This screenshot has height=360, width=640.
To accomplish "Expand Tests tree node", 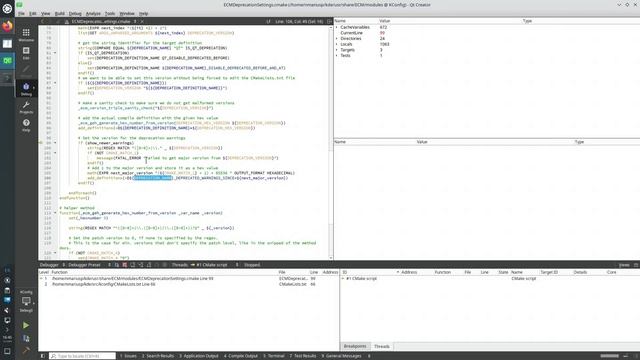I will coord(337,55).
